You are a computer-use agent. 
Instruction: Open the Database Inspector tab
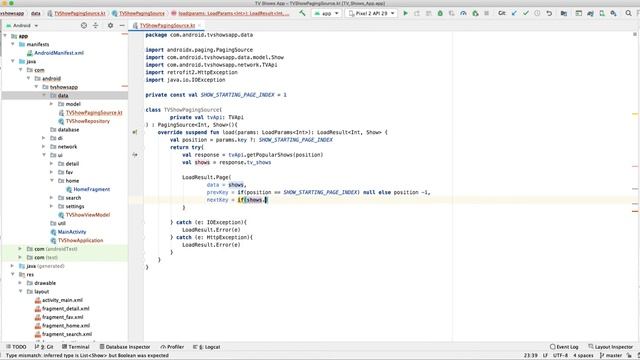click(125, 347)
